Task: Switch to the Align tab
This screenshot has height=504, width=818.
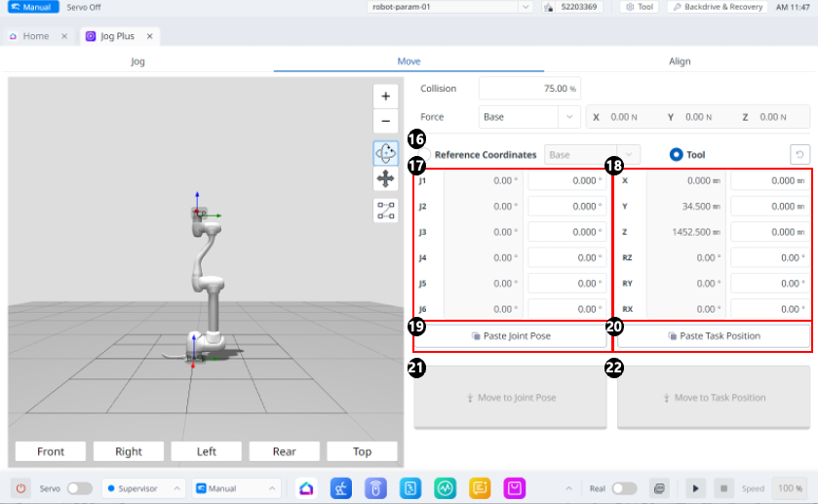Action: (x=680, y=61)
